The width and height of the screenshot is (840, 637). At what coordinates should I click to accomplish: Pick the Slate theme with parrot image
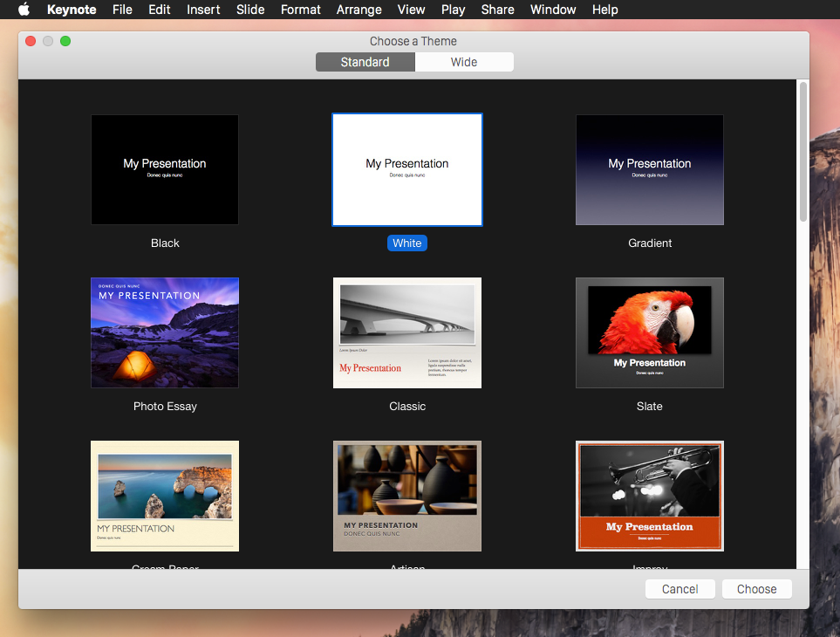649,332
